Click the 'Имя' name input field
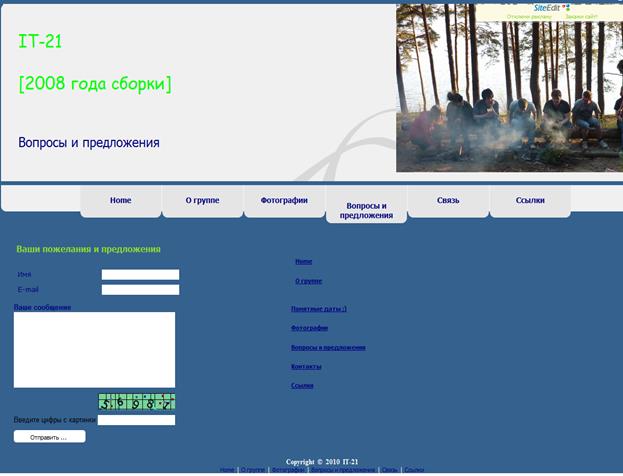Image resolution: width=623 pixels, height=476 pixels. coord(140,274)
